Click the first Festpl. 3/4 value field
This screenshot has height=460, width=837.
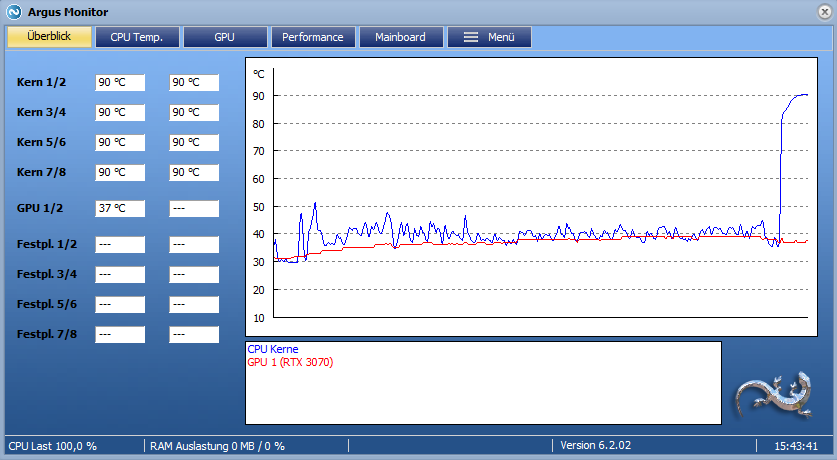[x=120, y=274]
